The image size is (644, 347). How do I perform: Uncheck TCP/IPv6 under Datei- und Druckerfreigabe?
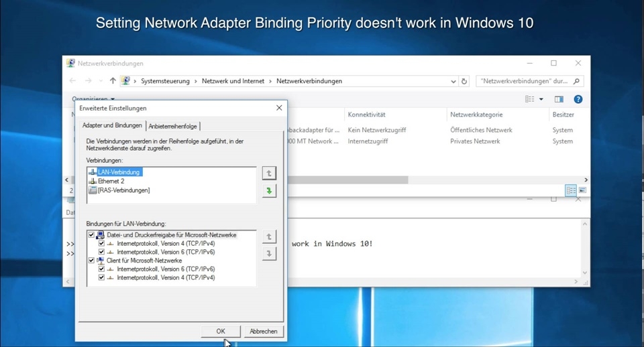point(101,252)
